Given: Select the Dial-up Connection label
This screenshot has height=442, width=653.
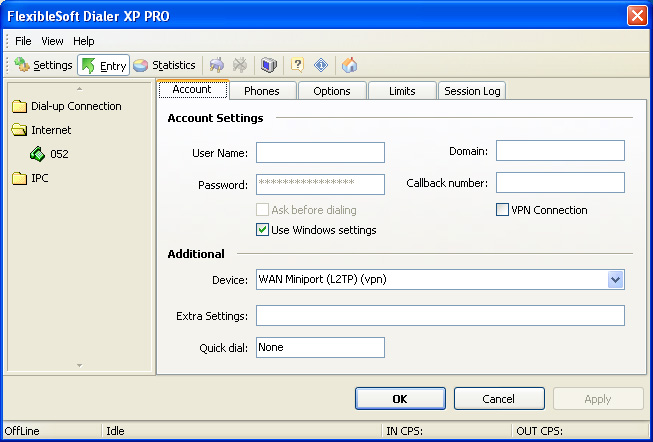Looking at the screenshot, I should [76, 106].
